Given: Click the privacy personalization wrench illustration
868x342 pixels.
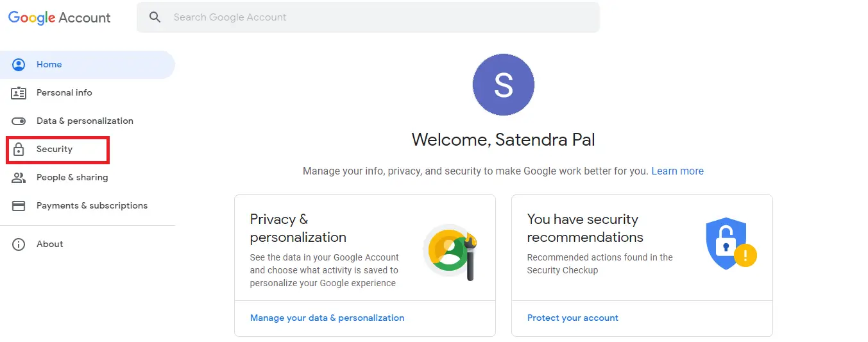Looking at the screenshot, I should 450,252.
